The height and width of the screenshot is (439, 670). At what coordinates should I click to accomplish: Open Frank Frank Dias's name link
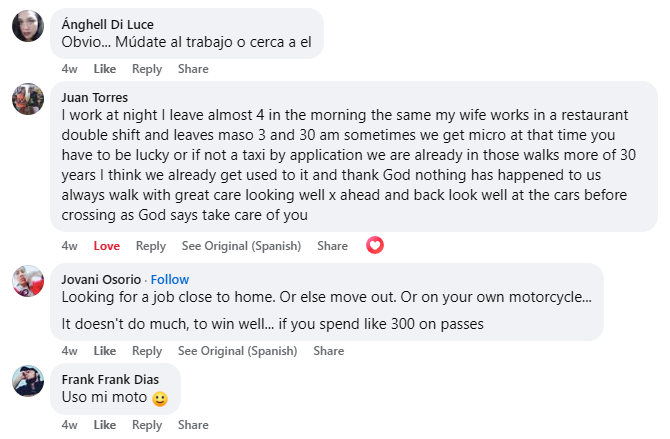pyautogui.click(x=110, y=380)
